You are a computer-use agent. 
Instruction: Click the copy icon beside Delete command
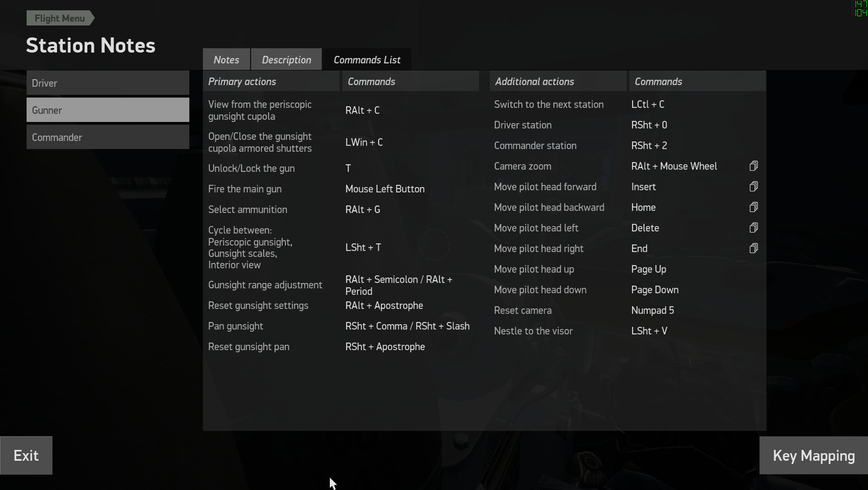coord(754,228)
